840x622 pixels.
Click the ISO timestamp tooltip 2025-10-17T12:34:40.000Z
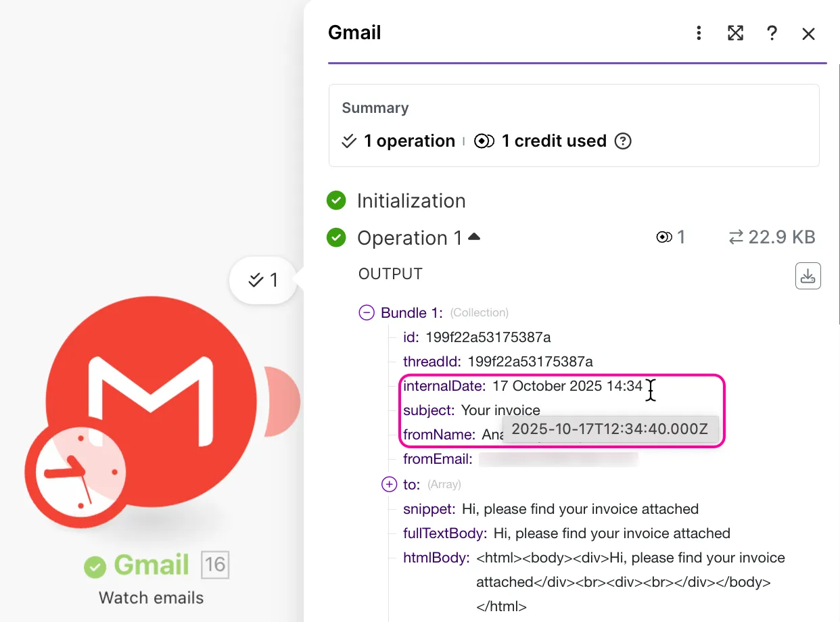pyautogui.click(x=610, y=429)
